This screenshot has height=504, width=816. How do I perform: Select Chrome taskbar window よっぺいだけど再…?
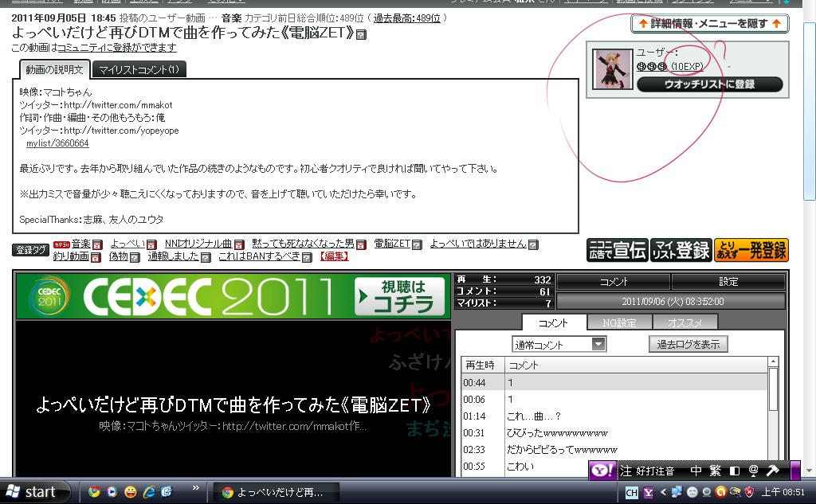[x=277, y=492]
